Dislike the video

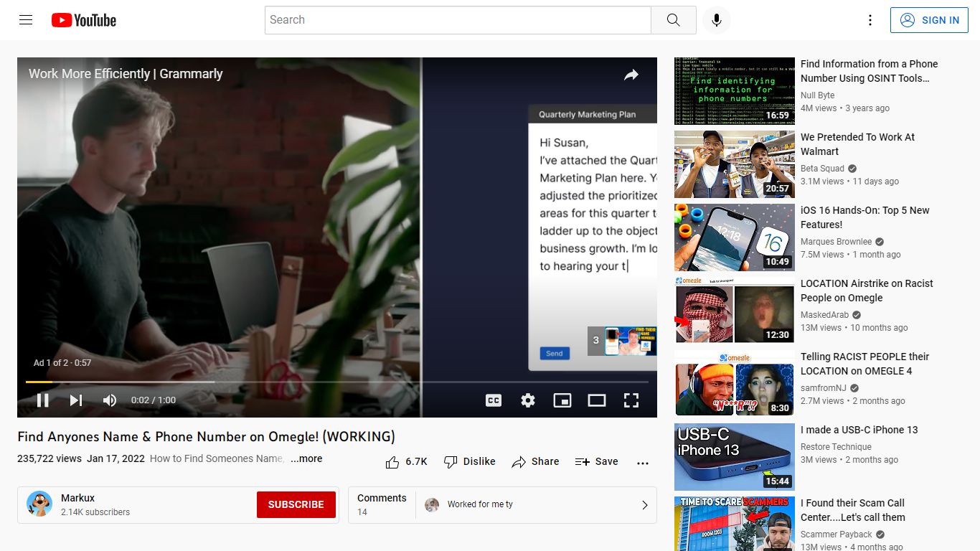(x=469, y=462)
